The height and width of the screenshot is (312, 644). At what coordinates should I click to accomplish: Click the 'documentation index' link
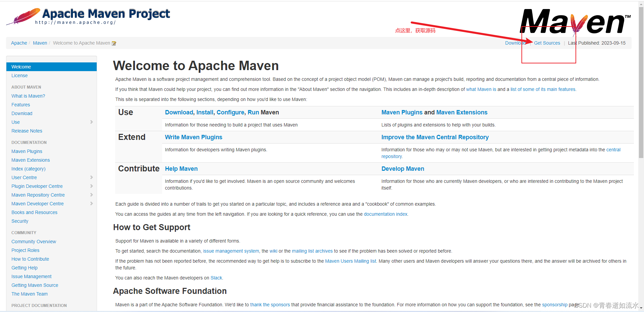[x=385, y=214]
